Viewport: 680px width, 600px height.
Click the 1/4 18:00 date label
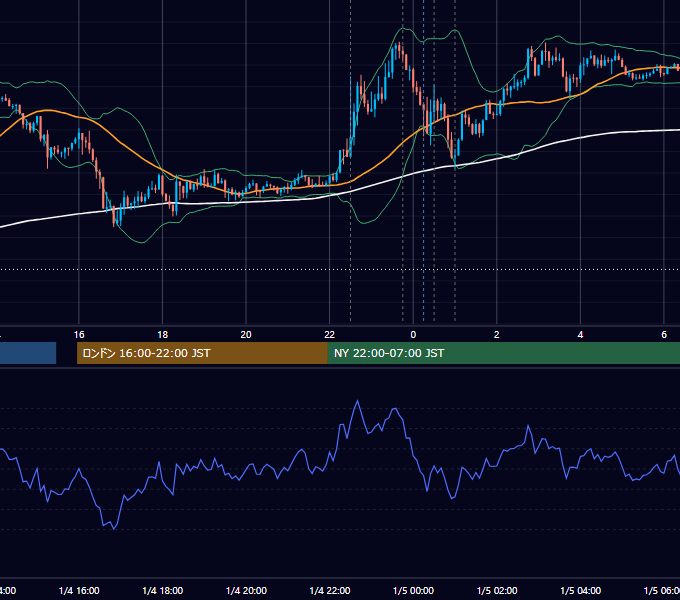pos(163,591)
